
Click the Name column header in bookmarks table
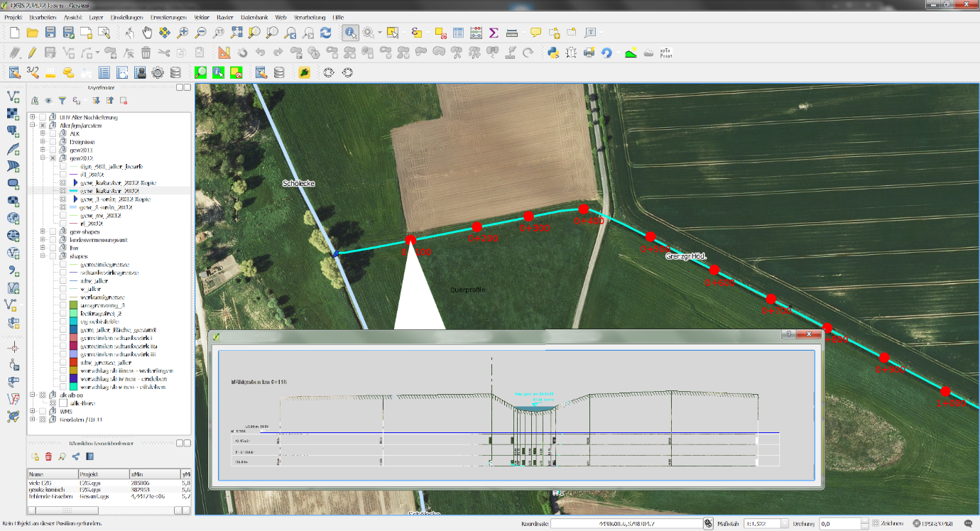coord(52,473)
